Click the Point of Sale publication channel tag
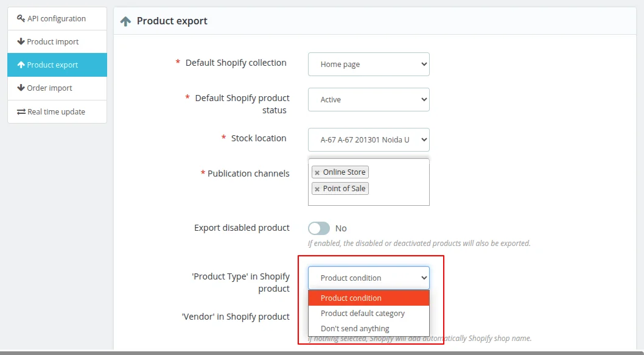 click(x=344, y=188)
